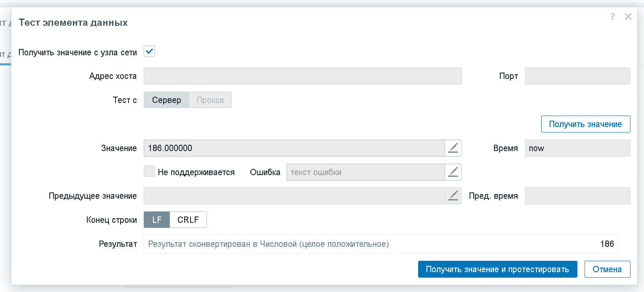Screen dimensions: 644x292
Task: Click the help question mark icon
Action: pos(612,17)
